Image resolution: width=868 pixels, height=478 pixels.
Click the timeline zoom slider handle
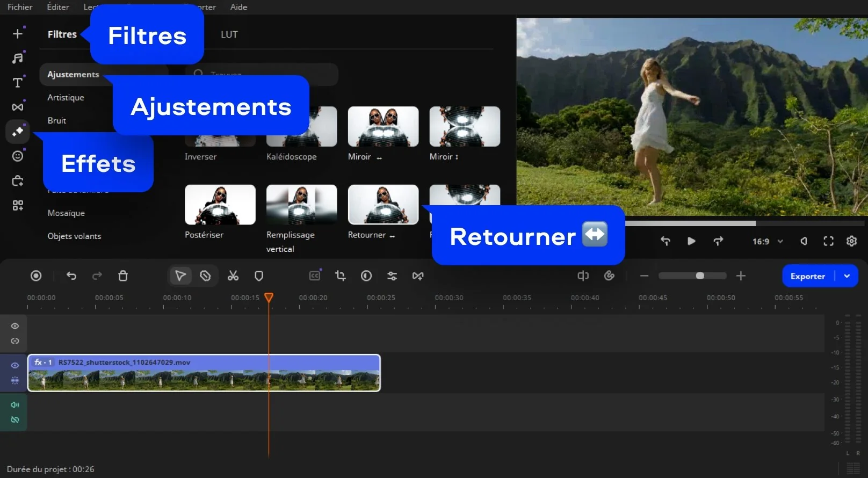coord(700,276)
